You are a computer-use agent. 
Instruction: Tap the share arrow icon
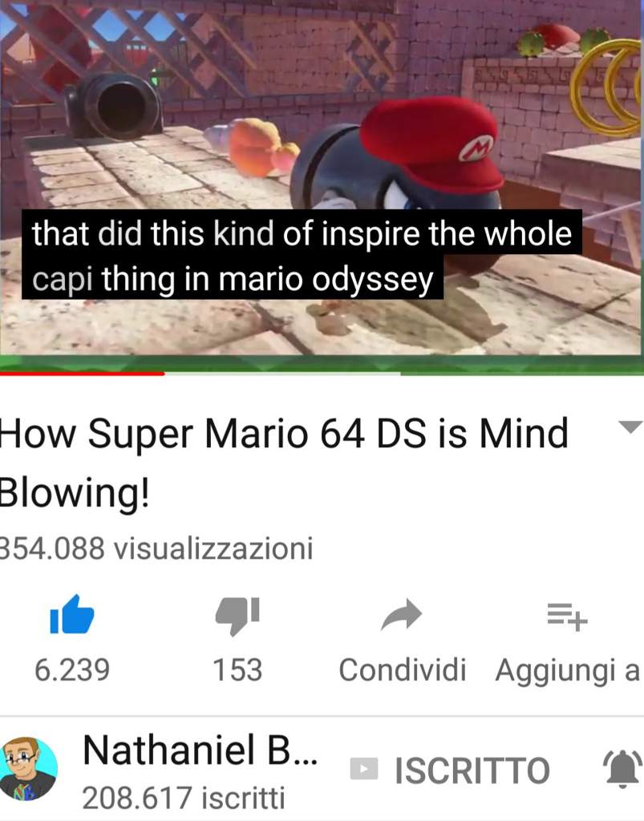402,615
